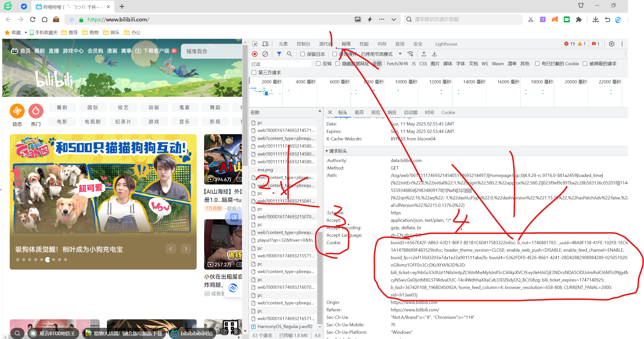Image resolution: width=644 pixels, height=339 pixels.
Task: Select the playurl?qn=32&fnver request row
Action: [283, 240]
